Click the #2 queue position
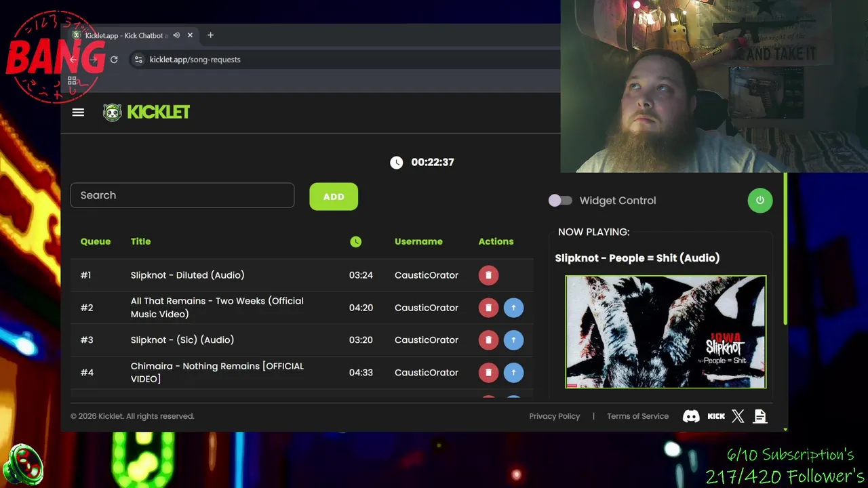The height and width of the screenshot is (488, 868). point(87,308)
